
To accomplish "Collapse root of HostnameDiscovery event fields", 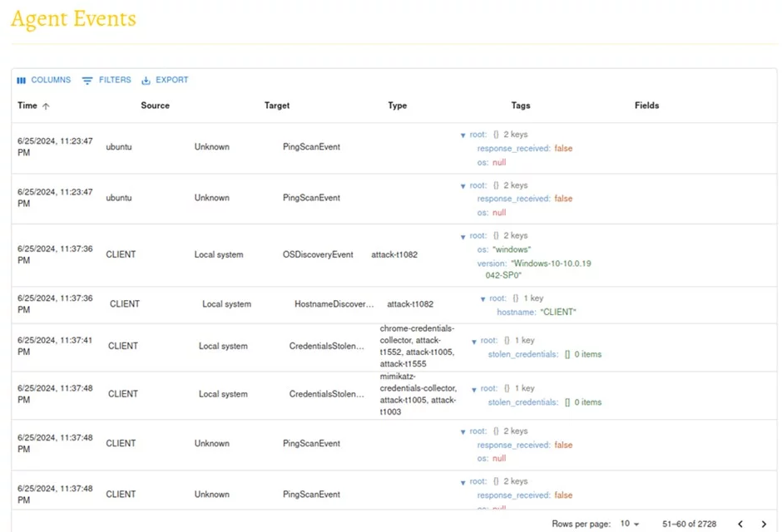I will [483, 298].
